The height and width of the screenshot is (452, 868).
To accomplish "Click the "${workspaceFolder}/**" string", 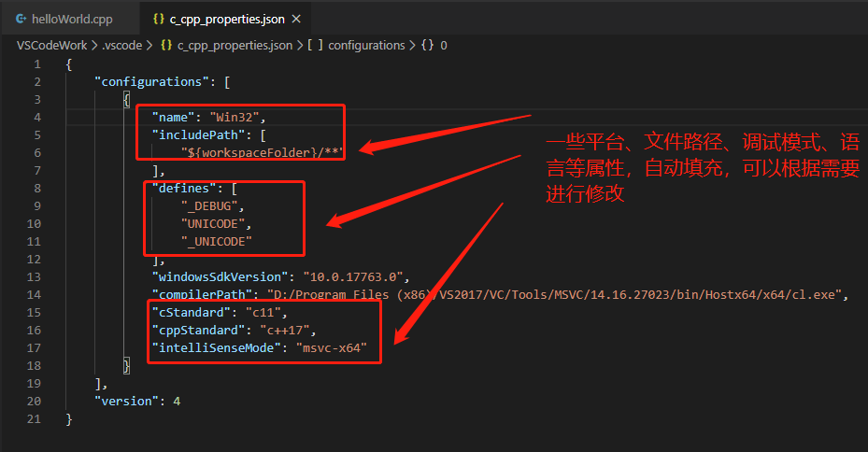I will tap(263, 153).
